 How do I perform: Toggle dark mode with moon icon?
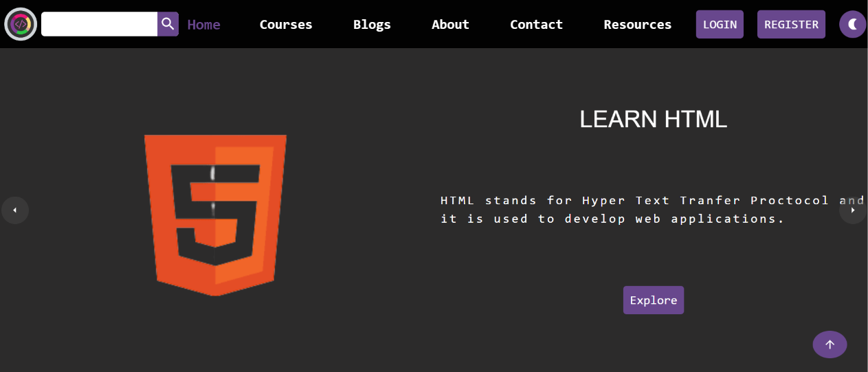coord(853,24)
